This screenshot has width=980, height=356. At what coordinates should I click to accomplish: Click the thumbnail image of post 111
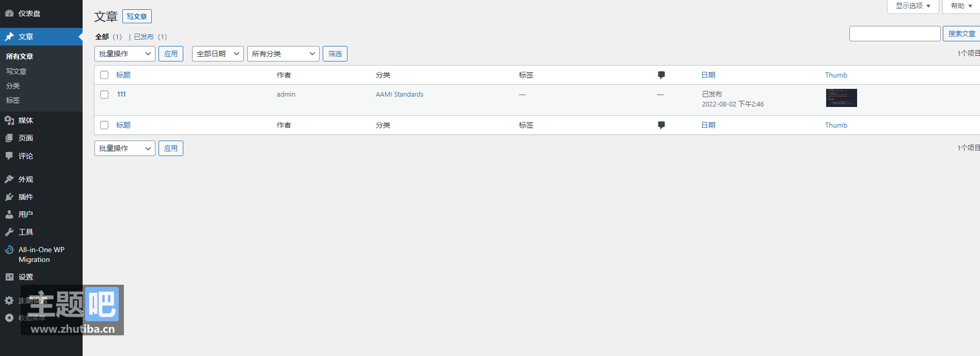[x=842, y=98]
